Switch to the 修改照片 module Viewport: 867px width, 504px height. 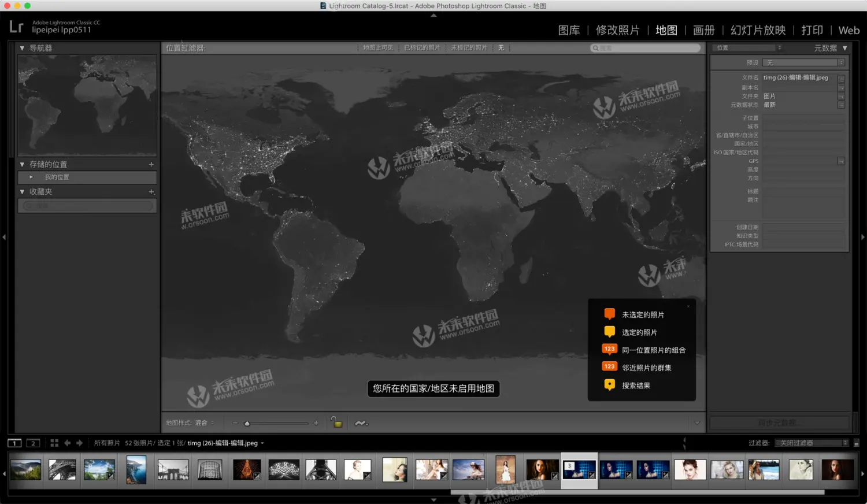click(x=618, y=30)
